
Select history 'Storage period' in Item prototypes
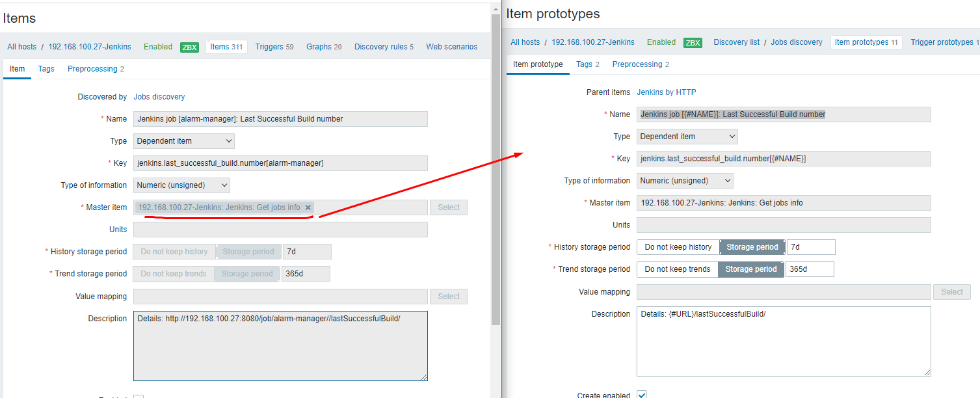(752, 247)
